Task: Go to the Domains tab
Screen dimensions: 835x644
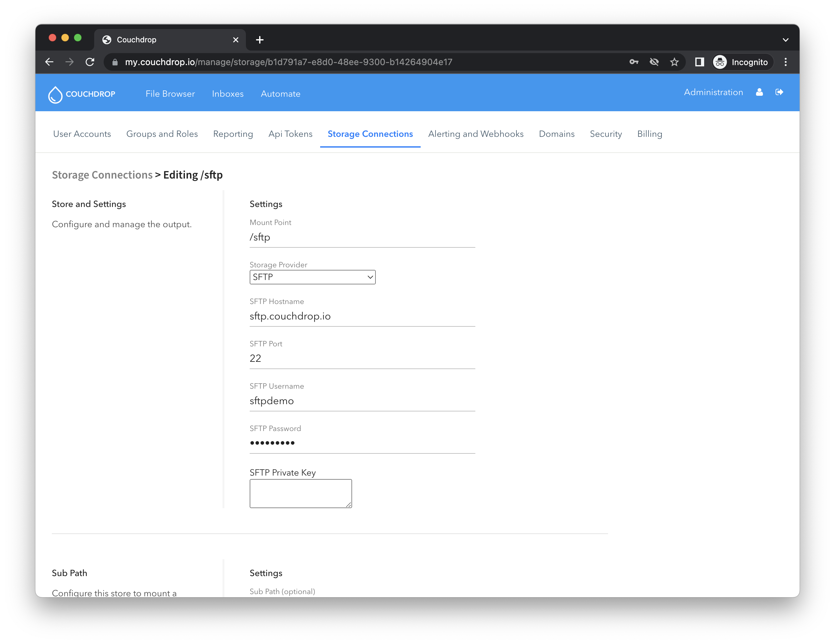Action: click(x=556, y=134)
